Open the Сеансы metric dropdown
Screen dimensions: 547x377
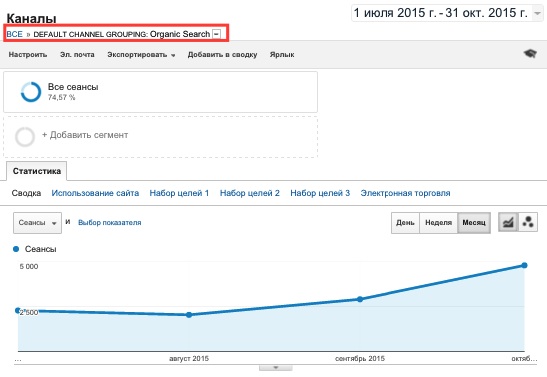click(37, 223)
